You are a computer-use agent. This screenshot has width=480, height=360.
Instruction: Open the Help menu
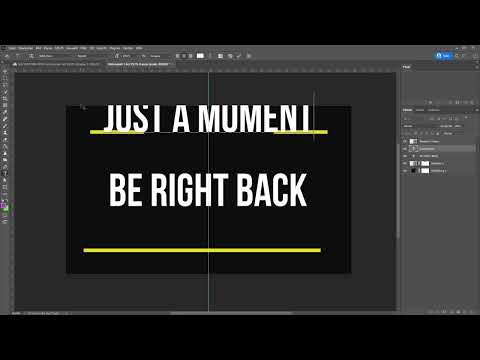(x=139, y=48)
